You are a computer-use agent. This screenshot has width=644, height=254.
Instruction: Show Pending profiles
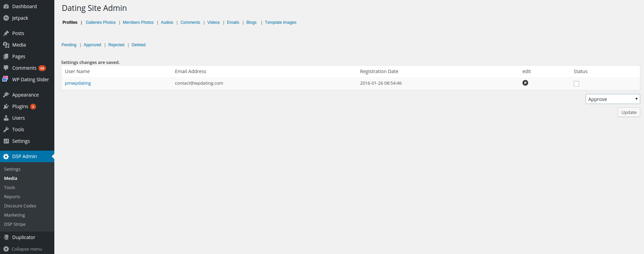(x=69, y=45)
